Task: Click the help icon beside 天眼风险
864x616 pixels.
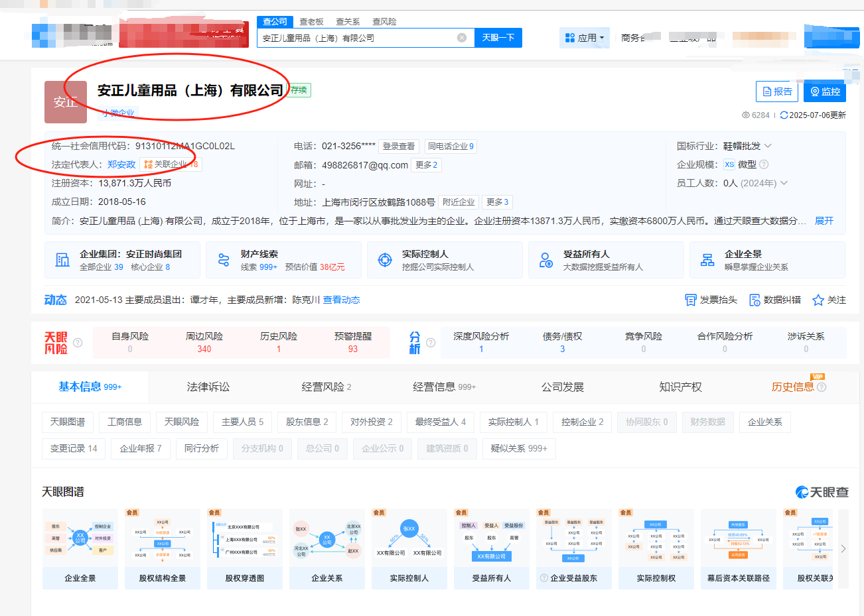Action: 78,343
